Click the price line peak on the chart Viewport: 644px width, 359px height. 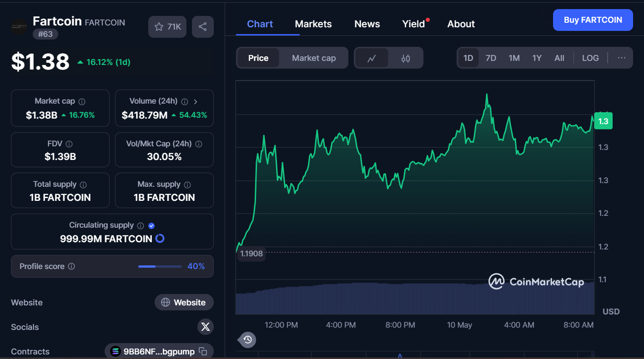tap(487, 95)
